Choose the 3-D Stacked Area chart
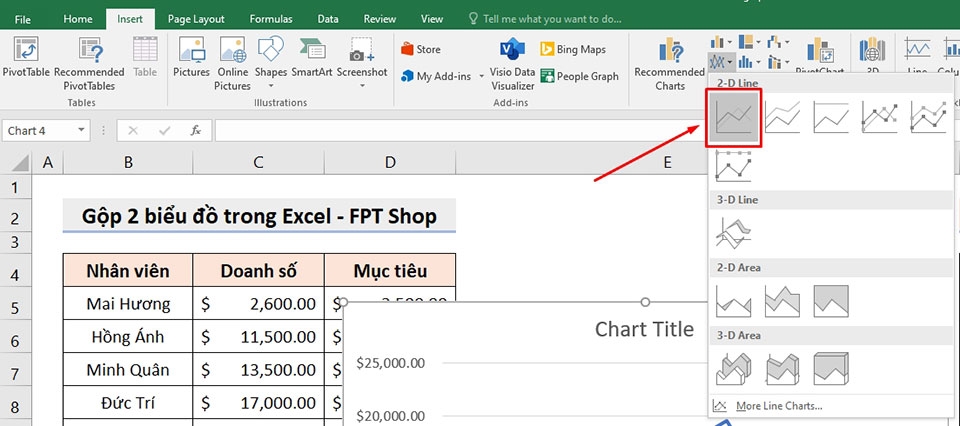960x426 pixels. pyautogui.click(x=782, y=369)
